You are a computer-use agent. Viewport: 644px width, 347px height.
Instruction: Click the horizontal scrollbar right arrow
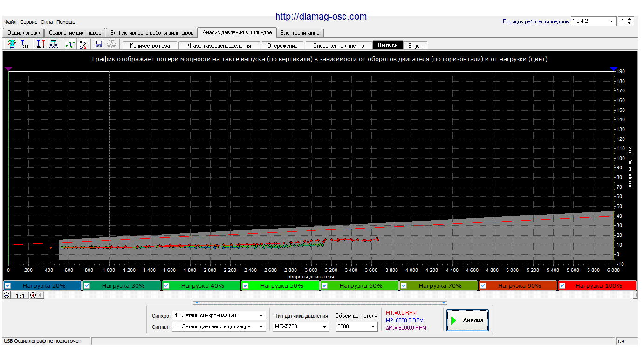636,295
